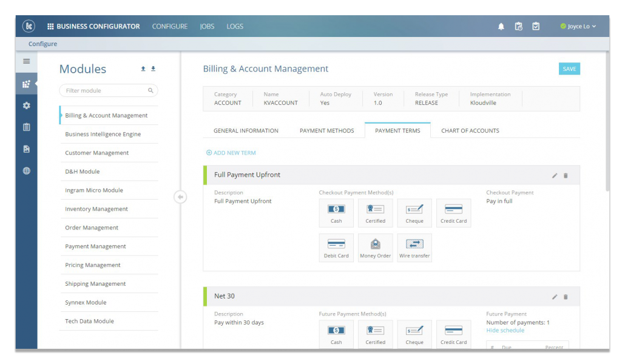
Task: Click the BUSINESS CONFIGURATOR title
Action: point(98,26)
